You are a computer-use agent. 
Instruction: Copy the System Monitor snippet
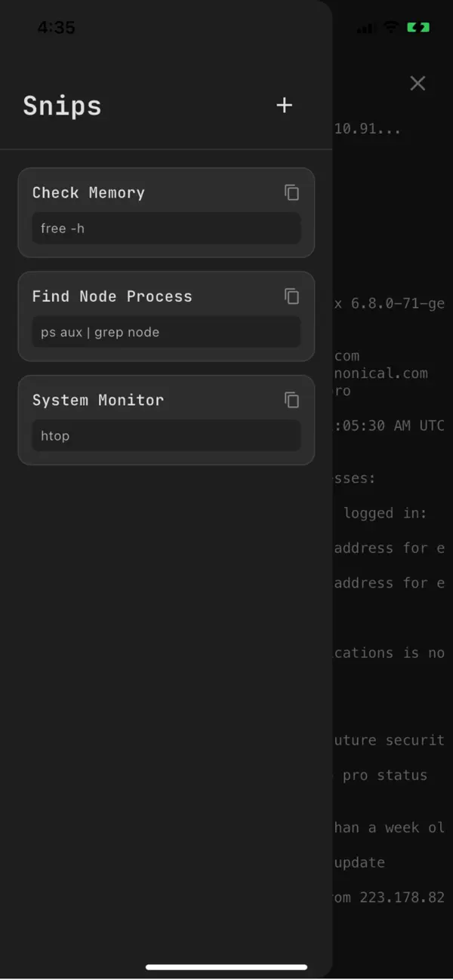pyautogui.click(x=291, y=400)
